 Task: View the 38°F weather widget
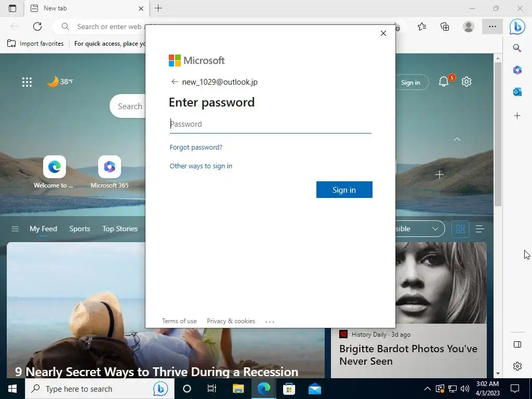click(60, 82)
